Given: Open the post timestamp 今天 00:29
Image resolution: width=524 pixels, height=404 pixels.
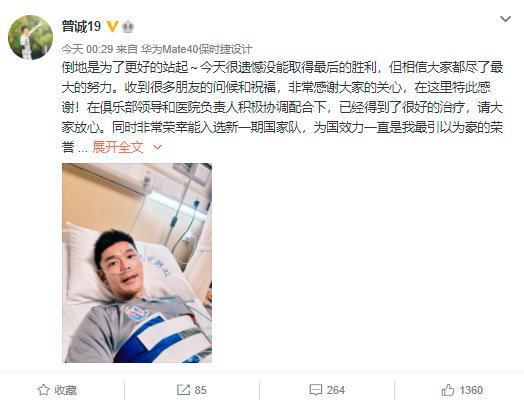Looking at the screenshot, I should point(87,49).
